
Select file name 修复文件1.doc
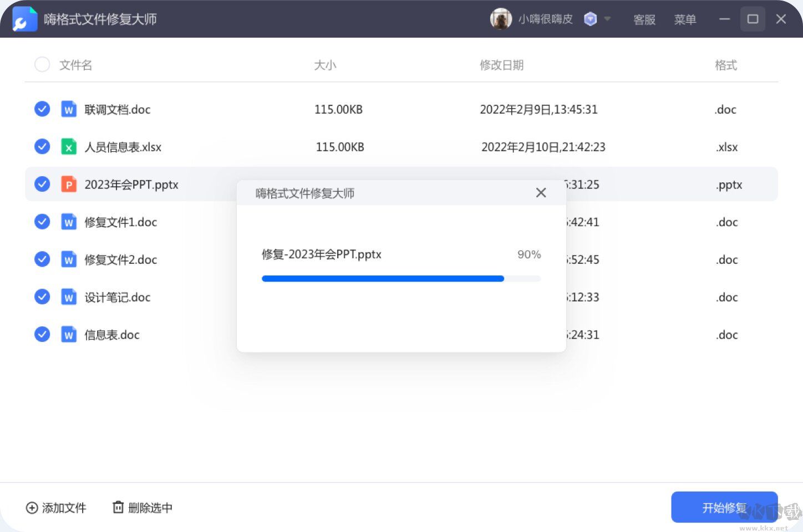pyautogui.click(x=121, y=222)
